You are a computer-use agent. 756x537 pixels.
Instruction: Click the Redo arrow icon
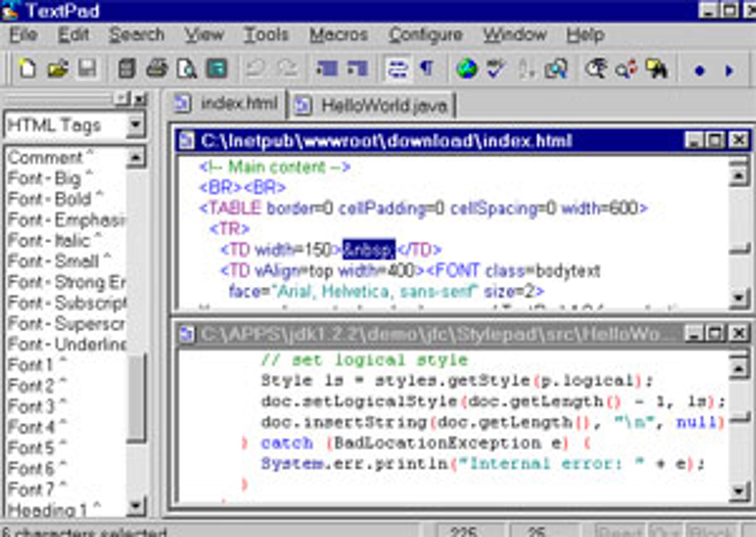pyautogui.click(x=287, y=69)
